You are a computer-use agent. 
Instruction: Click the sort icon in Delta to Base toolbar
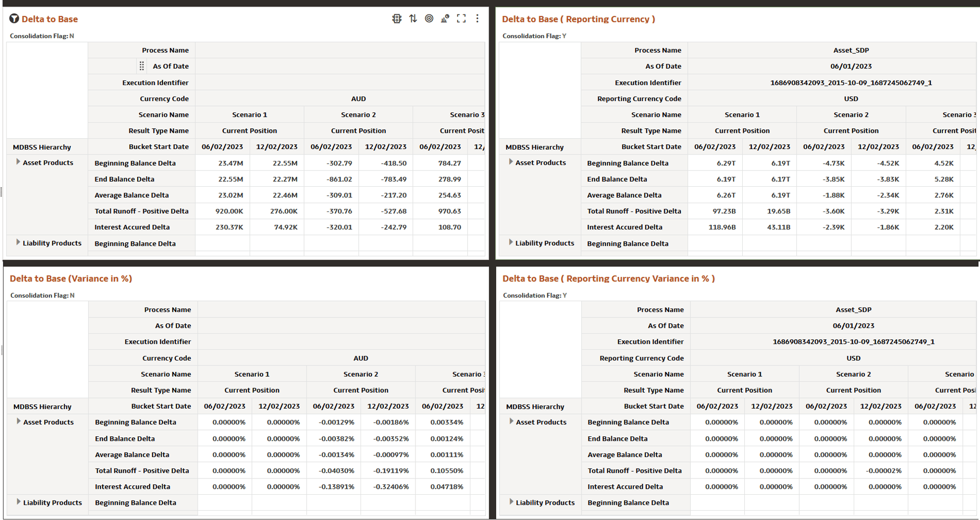coord(413,19)
